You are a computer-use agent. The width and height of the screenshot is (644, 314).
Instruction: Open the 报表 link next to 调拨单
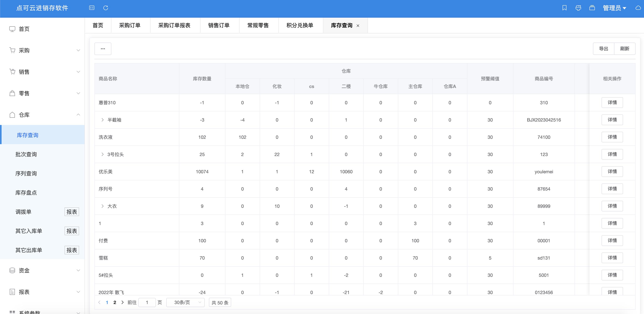72,212
